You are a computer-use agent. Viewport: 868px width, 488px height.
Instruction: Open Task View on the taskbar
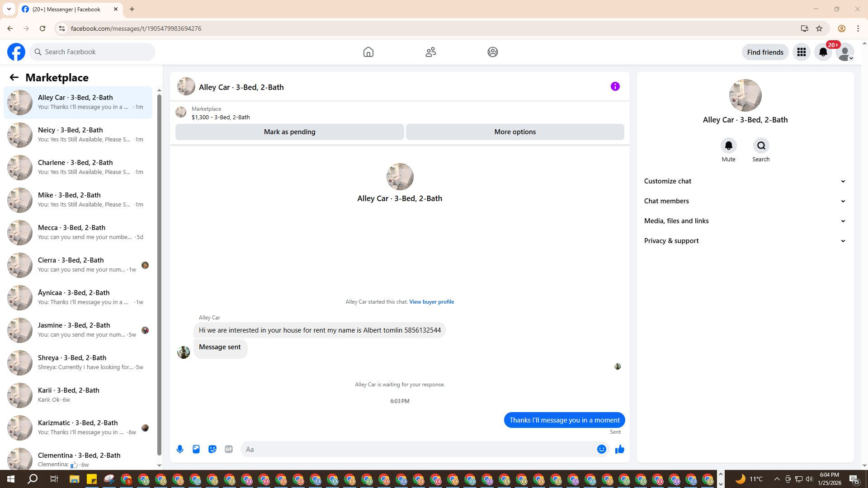[x=54, y=479]
